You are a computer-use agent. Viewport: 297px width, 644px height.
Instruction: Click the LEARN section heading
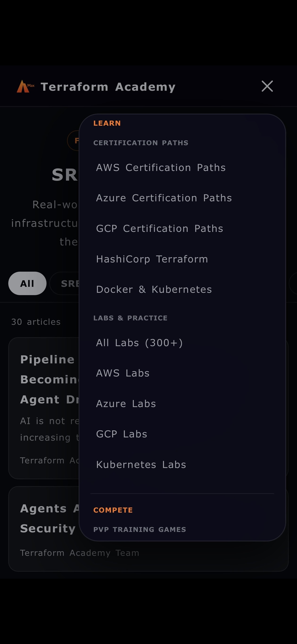coord(107,123)
